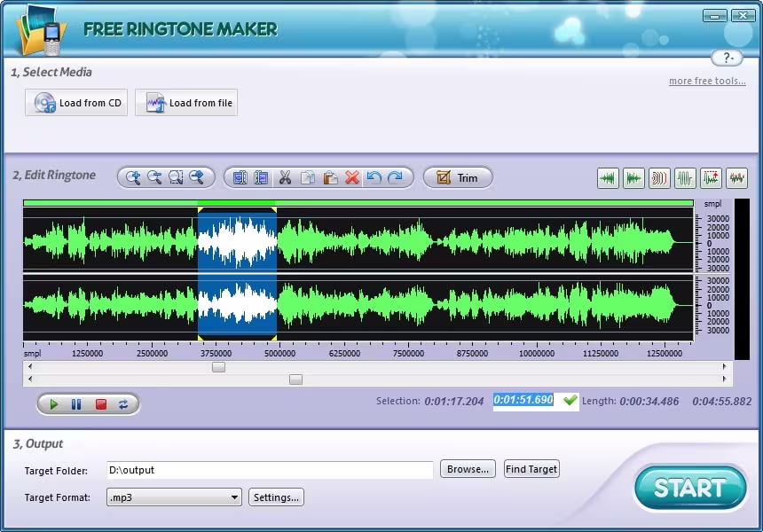The width and height of the screenshot is (763, 532).
Task: Click the length value 0:00:34.486
Action: [x=649, y=401]
